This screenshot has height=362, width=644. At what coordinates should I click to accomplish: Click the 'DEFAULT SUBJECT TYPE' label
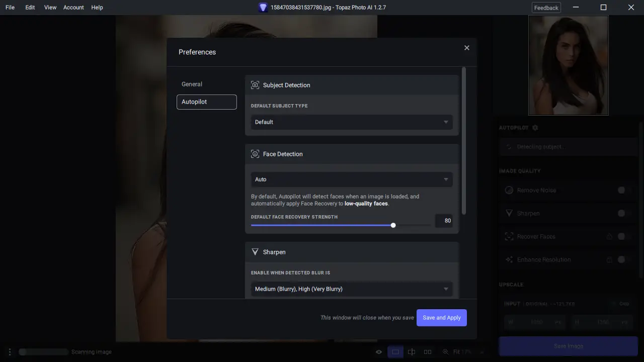(x=279, y=106)
